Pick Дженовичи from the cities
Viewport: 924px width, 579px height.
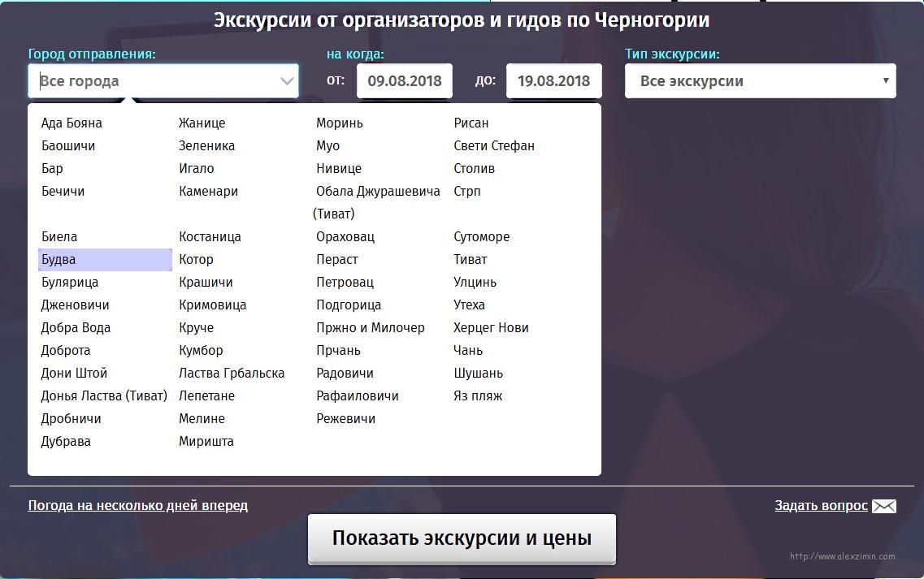coord(75,305)
